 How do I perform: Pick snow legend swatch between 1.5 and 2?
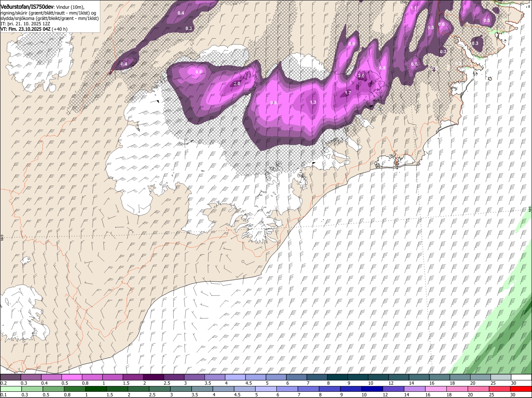point(133,377)
